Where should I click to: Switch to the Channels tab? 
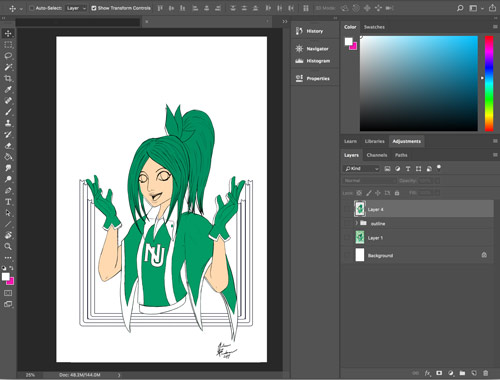point(377,155)
